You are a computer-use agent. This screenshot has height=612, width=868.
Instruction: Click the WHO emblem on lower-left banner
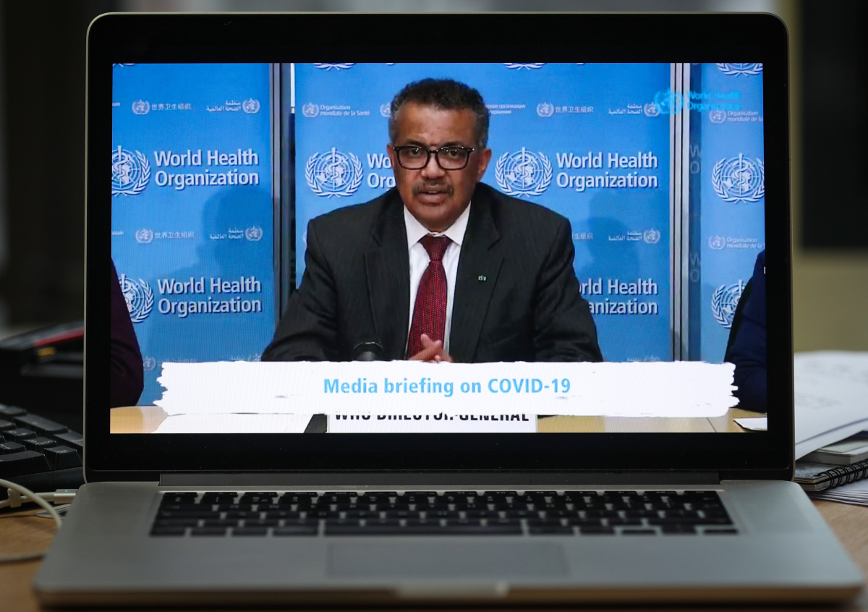tap(137, 297)
